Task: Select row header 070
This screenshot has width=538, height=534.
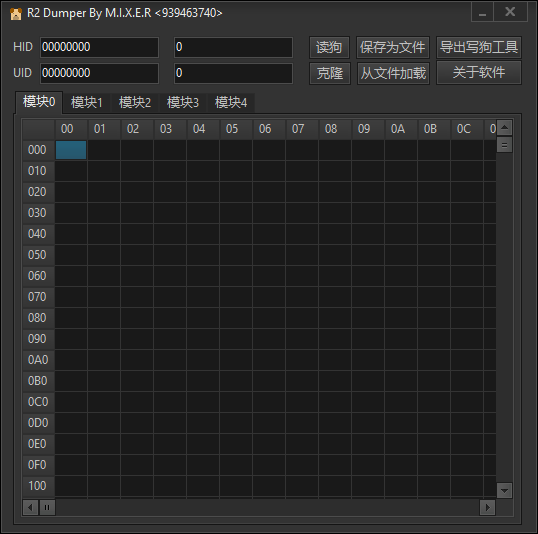Action: tap(38, 297)
